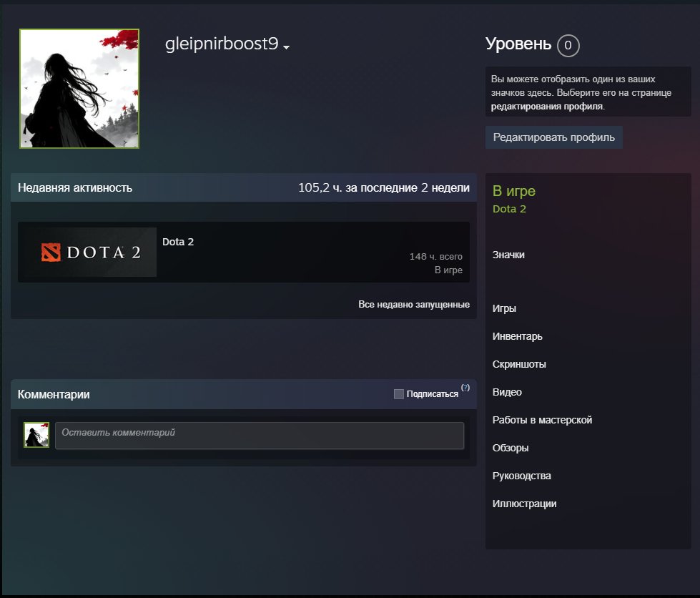Viewport: 700px width, 598px height.
Task: Open Работы в мастерской link
Action: click(542, 420)
